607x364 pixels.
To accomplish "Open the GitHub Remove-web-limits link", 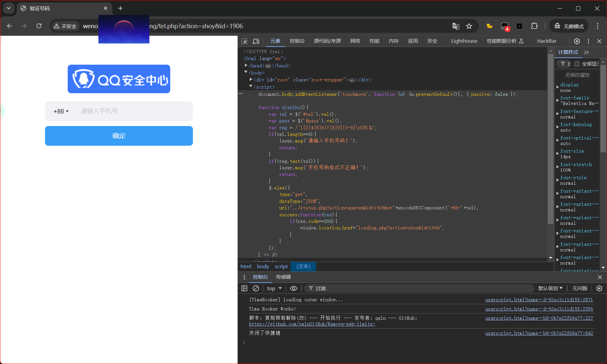I will click(312, 324).
